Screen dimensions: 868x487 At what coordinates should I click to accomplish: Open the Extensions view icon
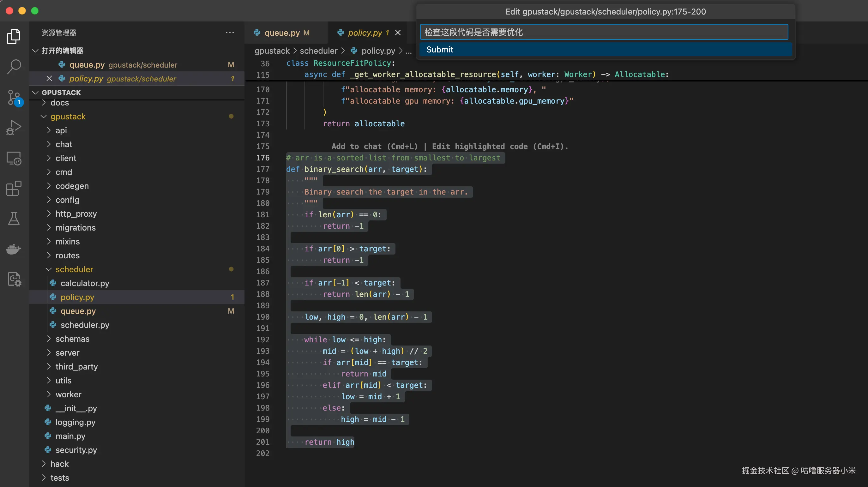[x=14, y=188]
